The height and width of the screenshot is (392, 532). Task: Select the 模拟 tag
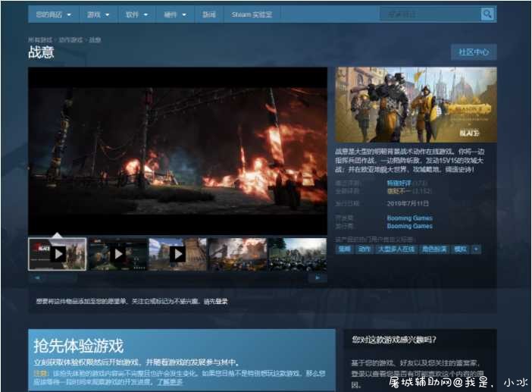(460, 249)
